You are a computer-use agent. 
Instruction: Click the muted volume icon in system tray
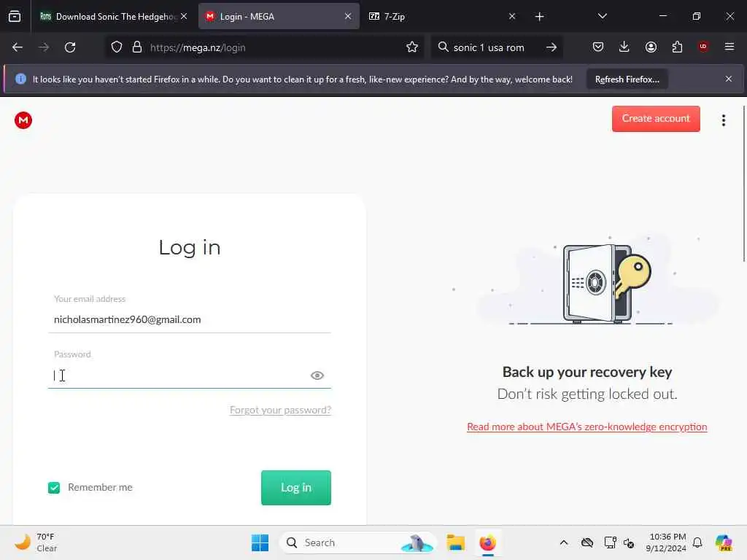coord(629,542)
